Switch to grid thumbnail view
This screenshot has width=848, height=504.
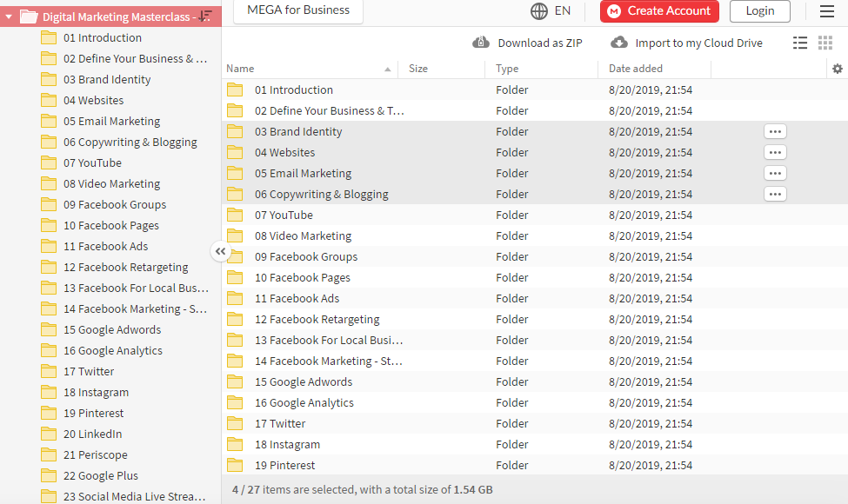825,43
